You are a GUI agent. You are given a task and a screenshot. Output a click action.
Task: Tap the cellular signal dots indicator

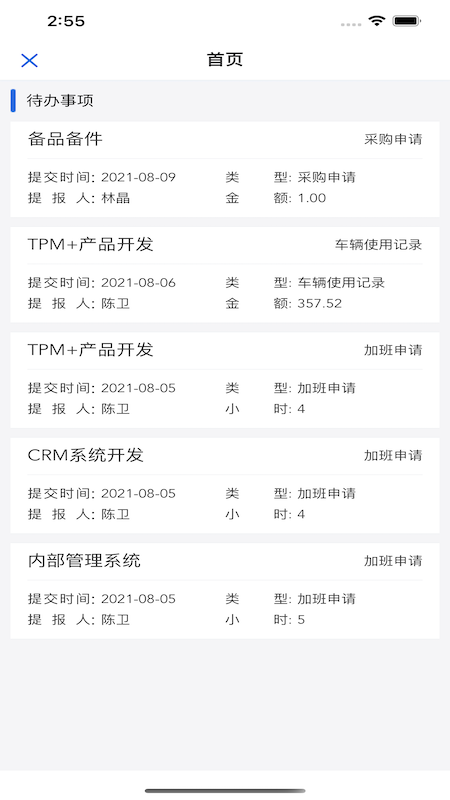pos(351,24)
